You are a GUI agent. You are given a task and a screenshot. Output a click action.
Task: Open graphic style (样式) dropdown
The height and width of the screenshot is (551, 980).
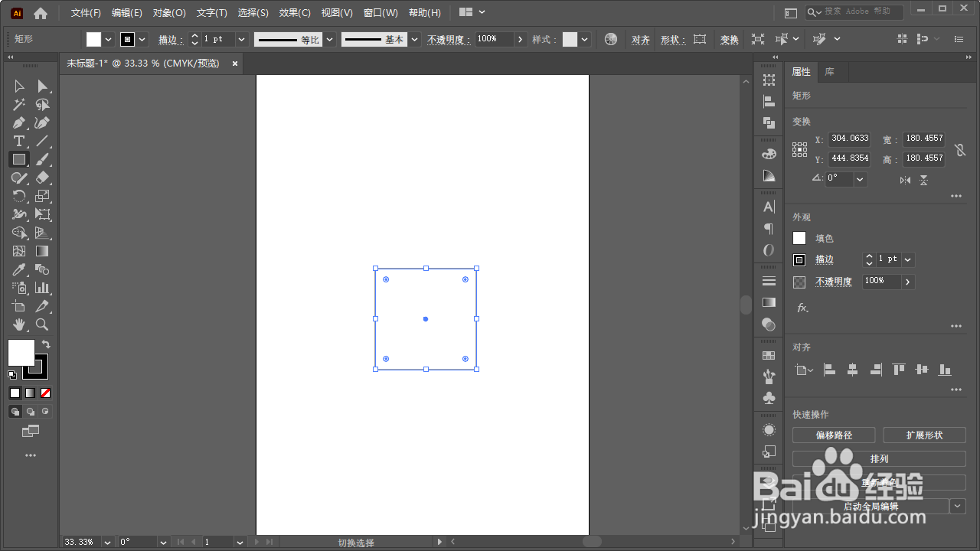585,39
